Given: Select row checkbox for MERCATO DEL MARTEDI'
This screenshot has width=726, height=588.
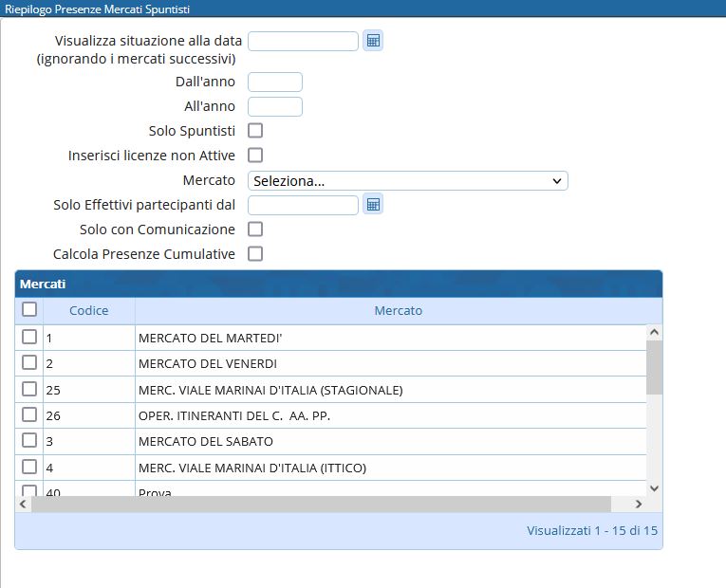Looking at the screenshot, I should click(x=29, y=337).
